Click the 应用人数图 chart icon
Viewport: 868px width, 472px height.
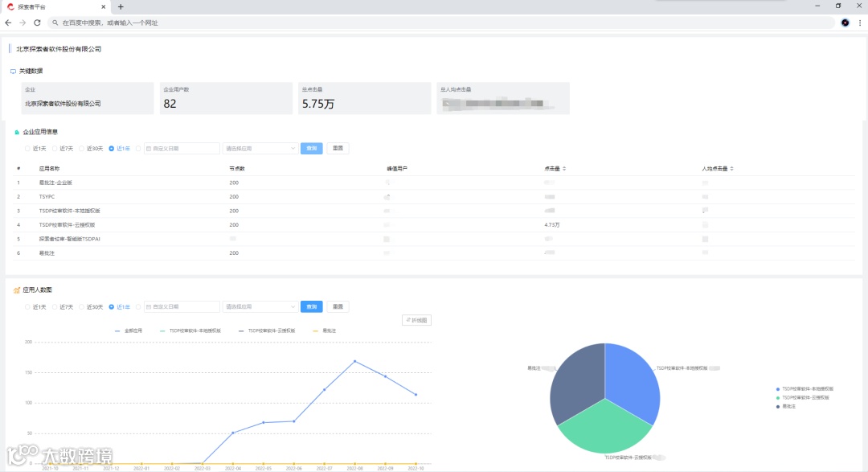pyautogui.click(x=17, y=289)
